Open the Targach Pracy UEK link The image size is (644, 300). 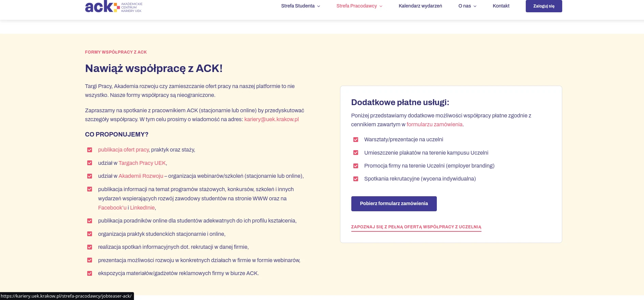(x=142, y=163)
